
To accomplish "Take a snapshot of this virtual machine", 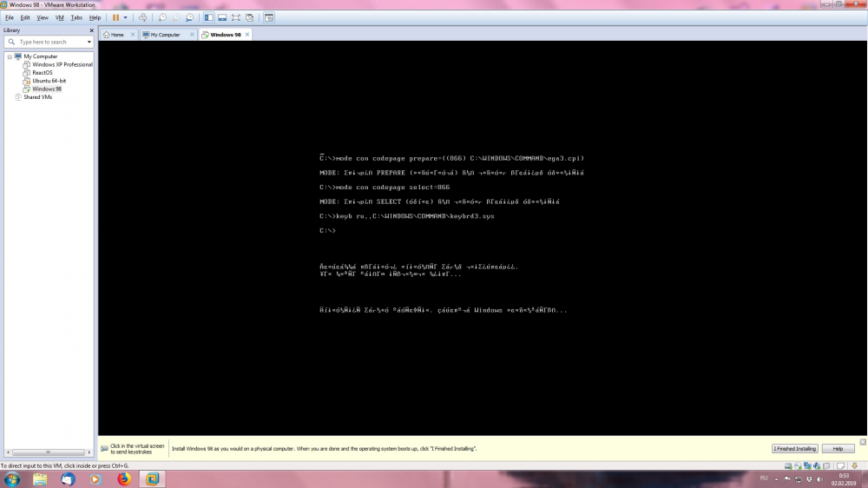I will [x=162, y=17].
